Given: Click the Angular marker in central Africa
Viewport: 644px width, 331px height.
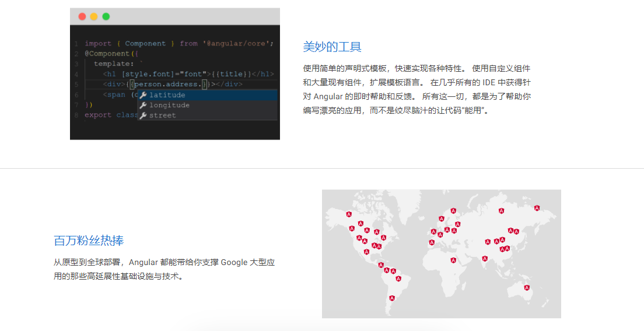Looking at the screenshot, I should point(453,260).
